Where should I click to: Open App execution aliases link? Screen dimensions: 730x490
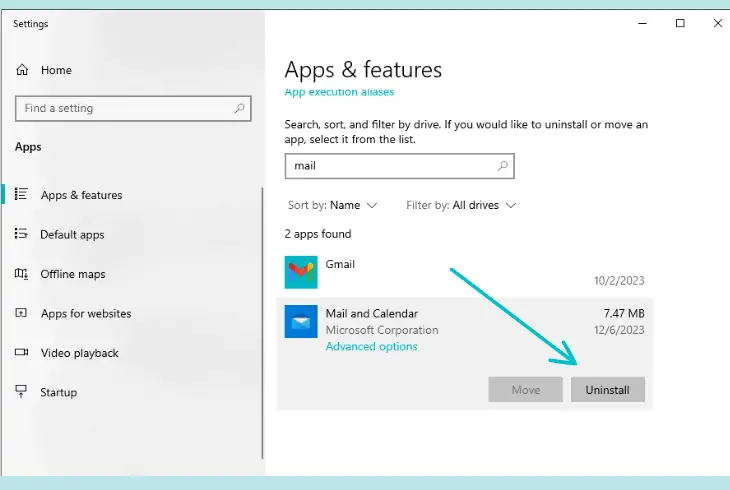[x=339, y=92]
